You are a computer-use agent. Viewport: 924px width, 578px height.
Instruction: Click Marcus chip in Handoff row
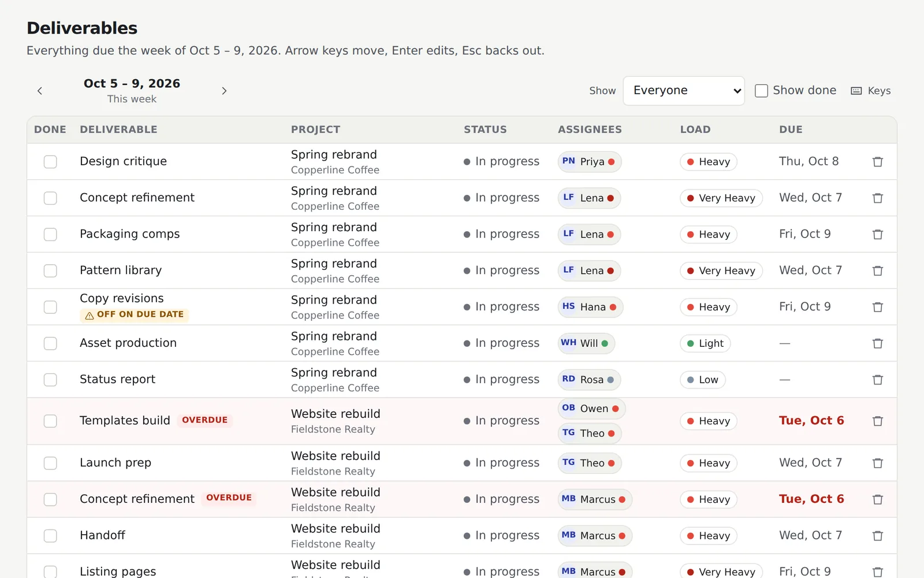click(x=595, y=536)
